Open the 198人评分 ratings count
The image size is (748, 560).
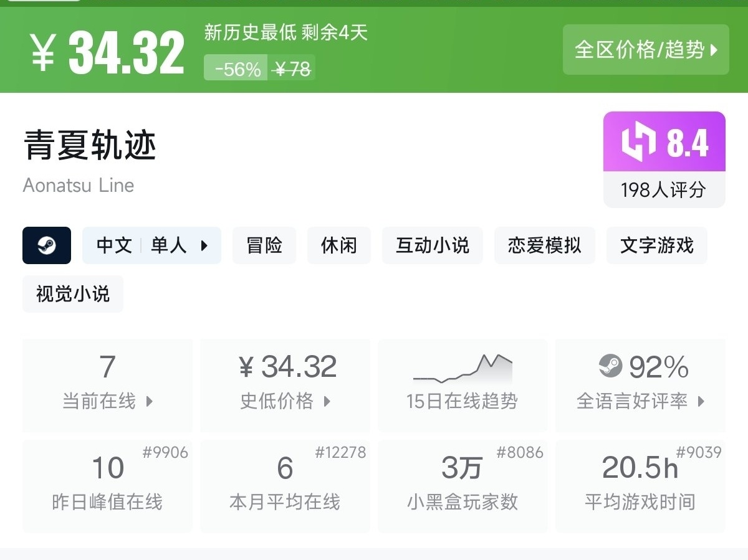click(664, 189)
